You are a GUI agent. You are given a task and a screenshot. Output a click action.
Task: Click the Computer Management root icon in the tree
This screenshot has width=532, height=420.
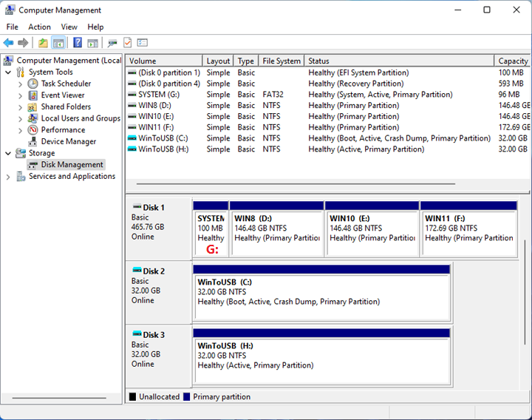8,61
